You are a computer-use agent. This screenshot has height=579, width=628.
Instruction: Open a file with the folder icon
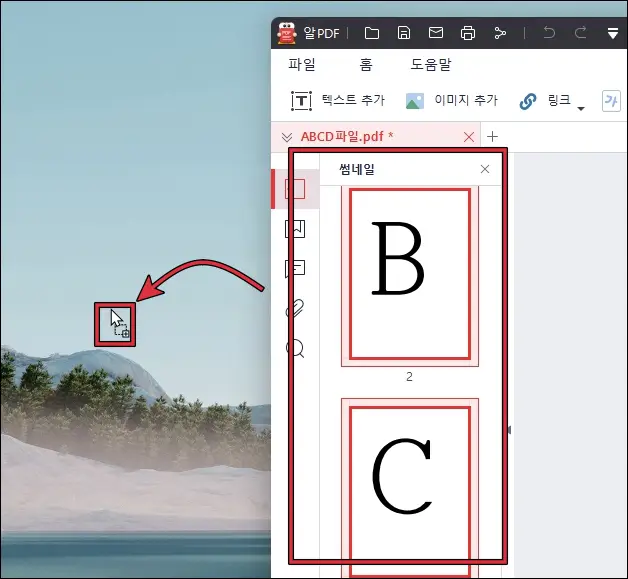tap(372, 33)
